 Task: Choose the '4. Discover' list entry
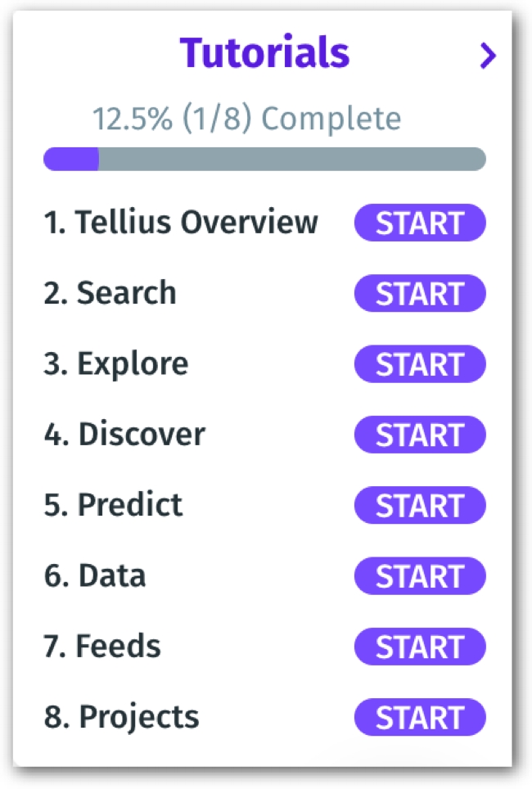[x=124, y=435]
